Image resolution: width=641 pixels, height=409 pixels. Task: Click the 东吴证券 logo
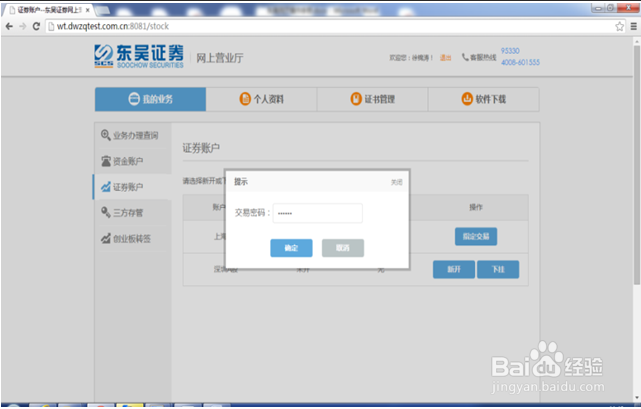click(x=139, y=56)
